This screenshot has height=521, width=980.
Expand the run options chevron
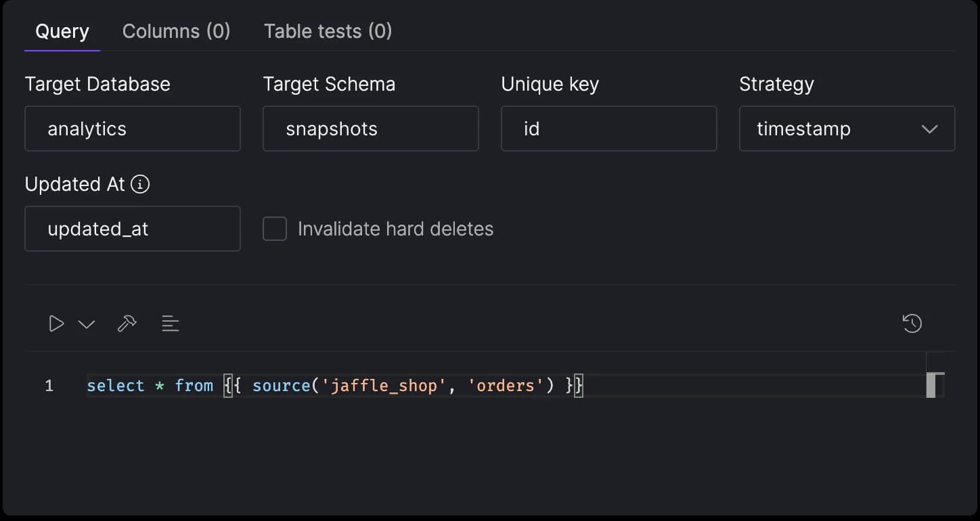[87, 325]
